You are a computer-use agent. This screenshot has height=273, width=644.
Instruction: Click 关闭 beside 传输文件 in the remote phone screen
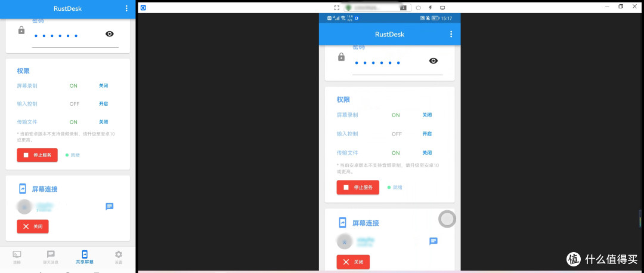pos(427,153)
